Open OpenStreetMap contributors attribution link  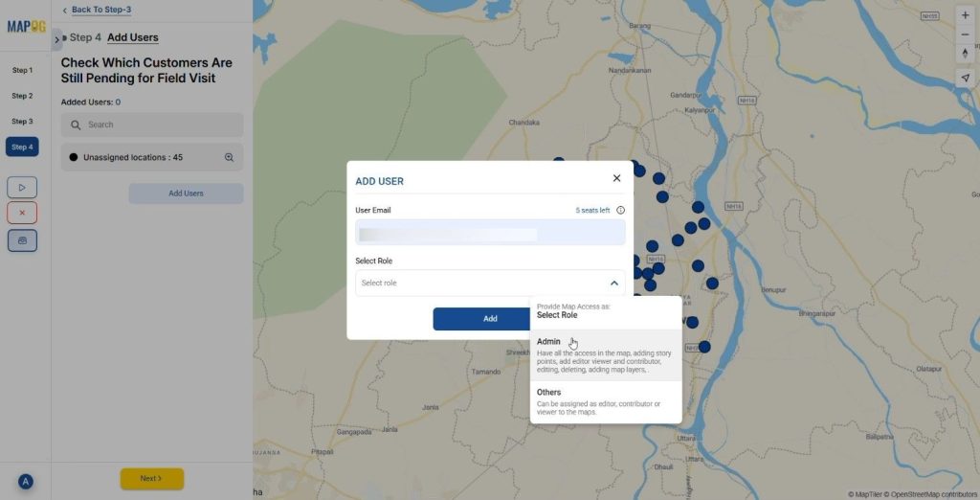point(931,494)
